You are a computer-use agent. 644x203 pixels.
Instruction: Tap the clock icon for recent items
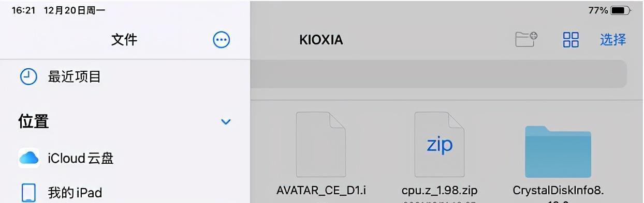click(28, 77)
